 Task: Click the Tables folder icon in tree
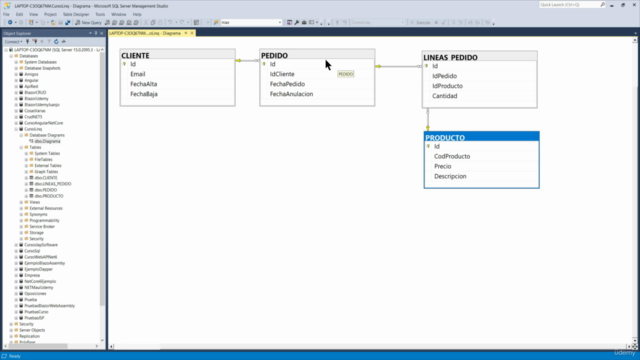27,147
